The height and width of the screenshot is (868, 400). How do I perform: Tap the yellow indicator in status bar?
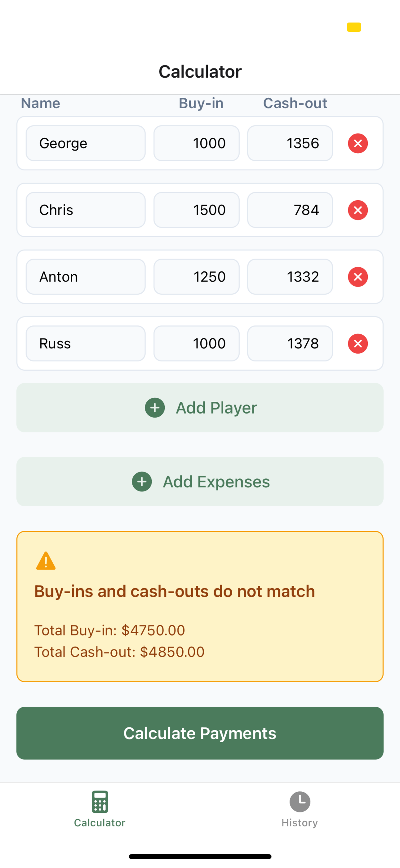tap(354, 27)
